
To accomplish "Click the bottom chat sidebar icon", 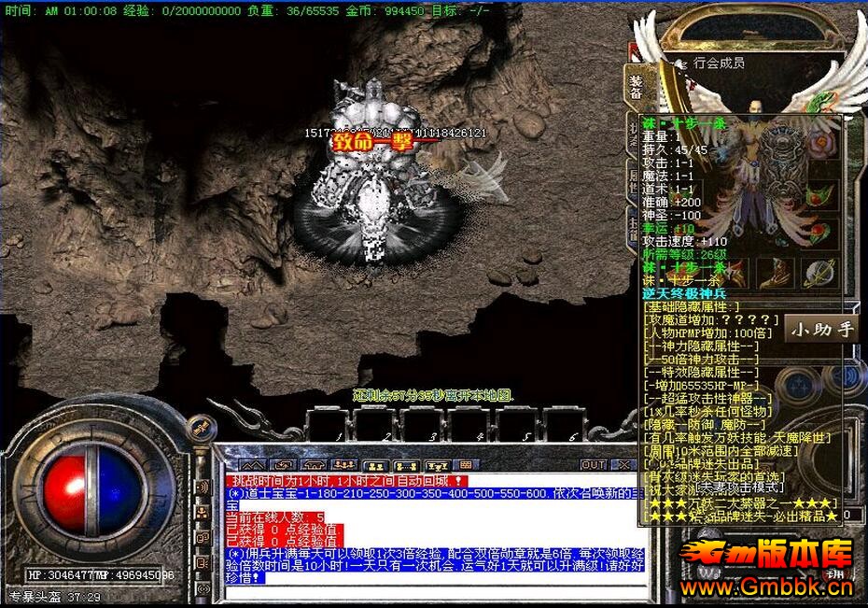I will point(203,589).
